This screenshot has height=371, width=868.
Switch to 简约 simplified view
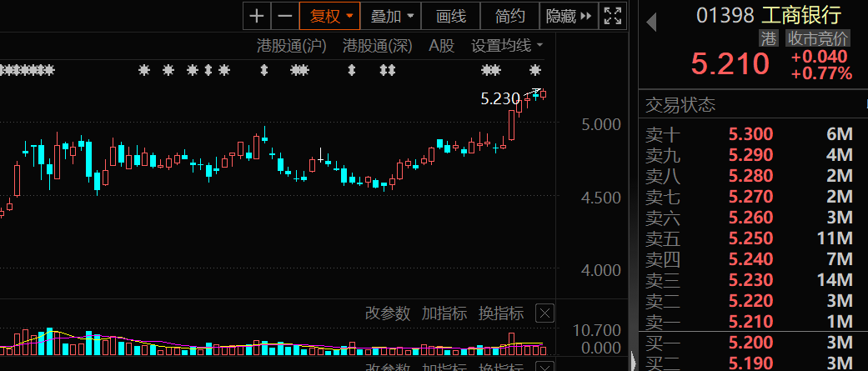[509, 15]
